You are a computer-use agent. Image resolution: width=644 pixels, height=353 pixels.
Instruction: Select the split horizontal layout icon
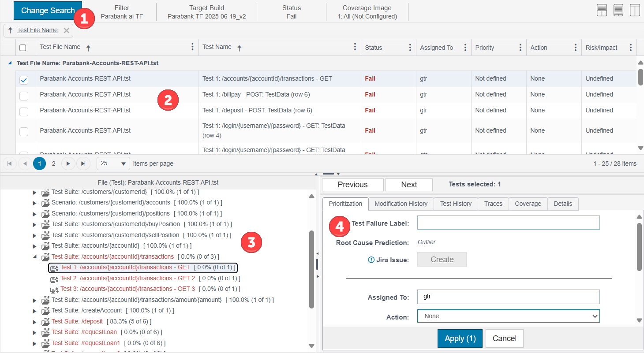pos(602,11)
